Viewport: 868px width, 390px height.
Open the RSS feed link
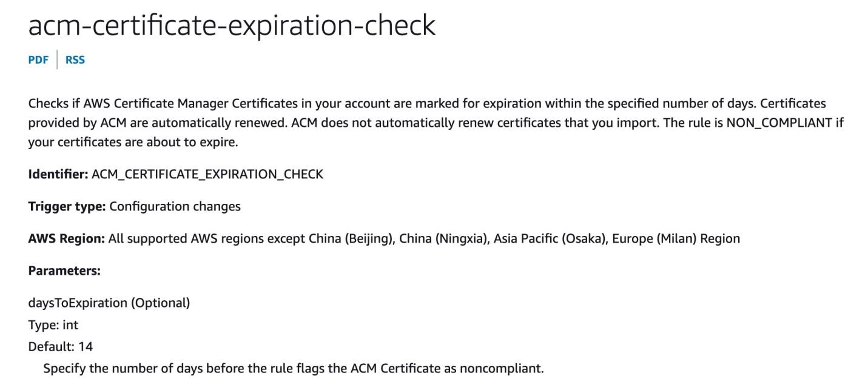coord(75,59)
